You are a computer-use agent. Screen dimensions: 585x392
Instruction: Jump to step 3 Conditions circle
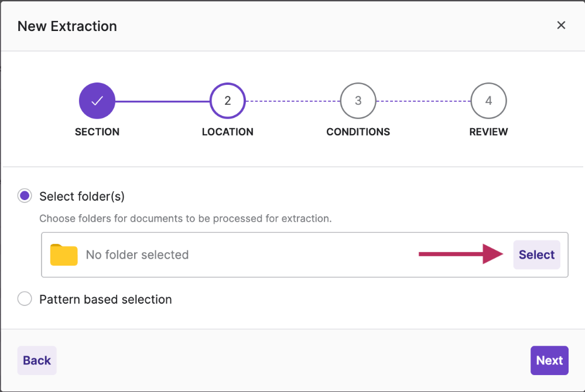point(358,101)
